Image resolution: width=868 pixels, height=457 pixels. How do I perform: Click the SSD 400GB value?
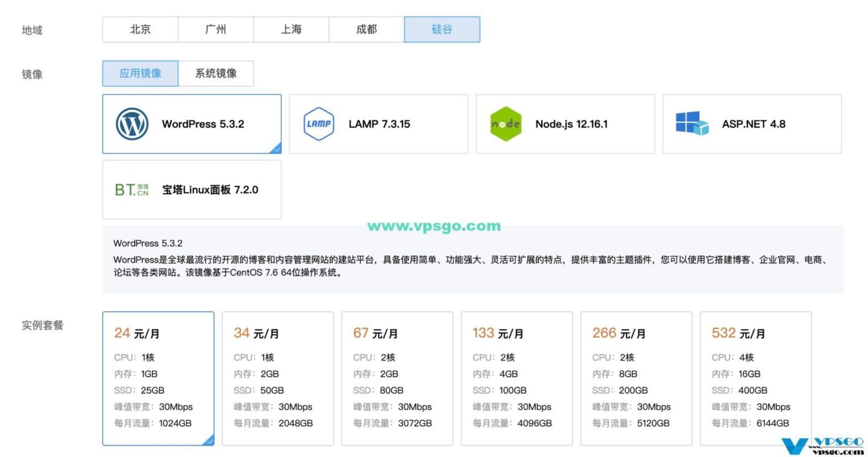click(x=752, y=390)
